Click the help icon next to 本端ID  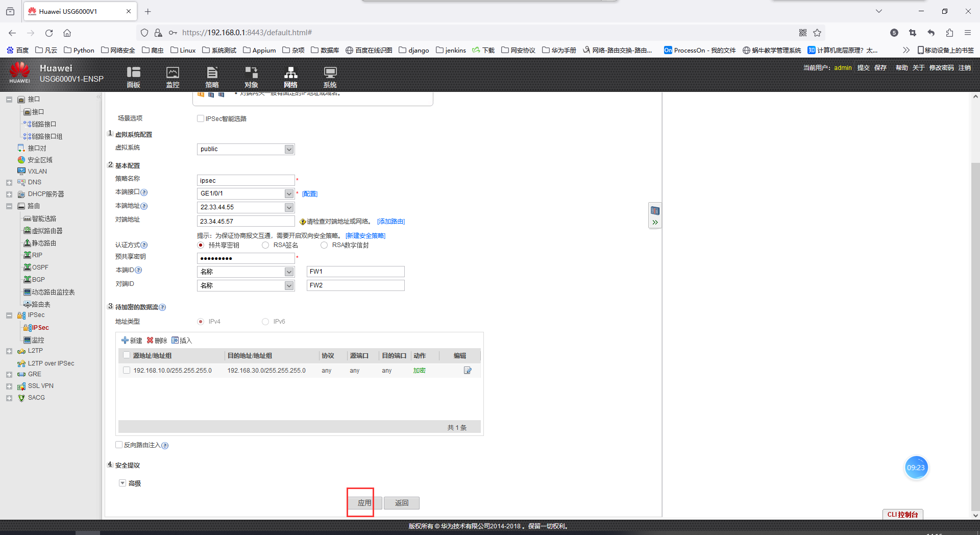click(x=138, y=270)
